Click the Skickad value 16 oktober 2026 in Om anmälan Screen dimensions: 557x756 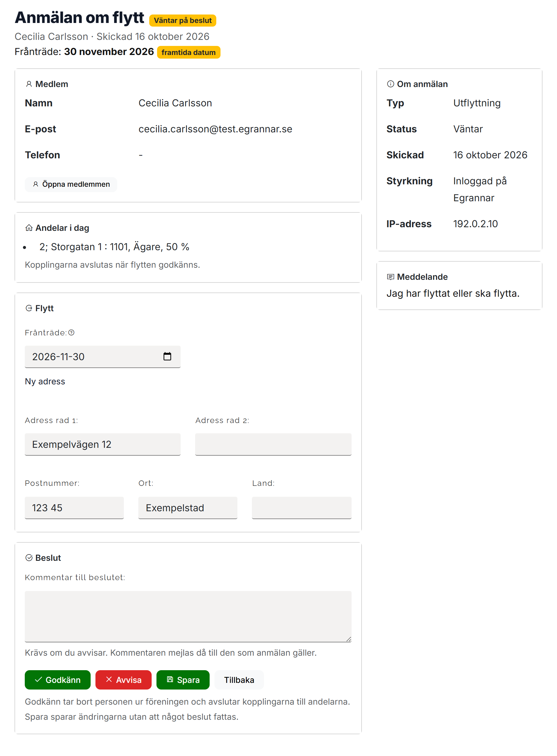tap(490, 155)
